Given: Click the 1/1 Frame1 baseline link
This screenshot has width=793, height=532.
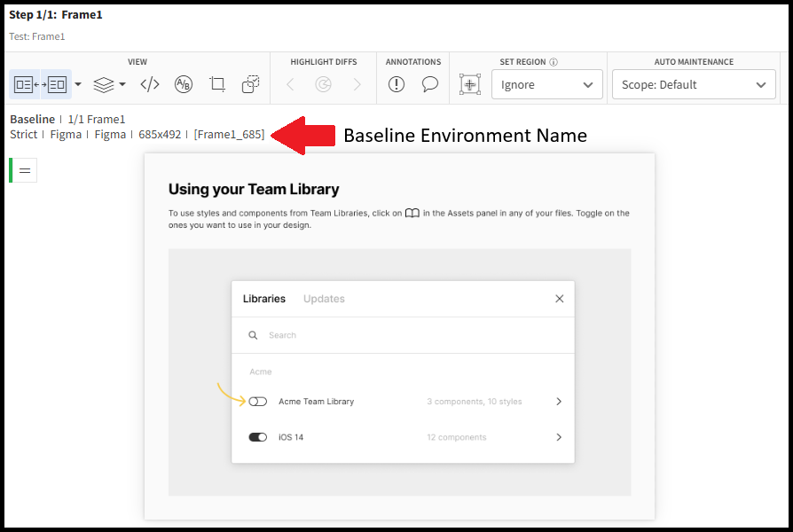Looking at the screenshot, I should coord(97,119).
